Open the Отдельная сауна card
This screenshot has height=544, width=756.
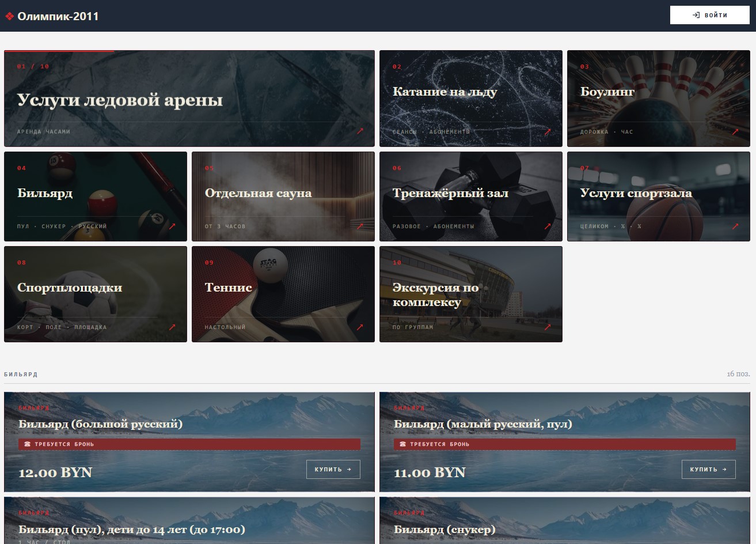pos(283,197)
